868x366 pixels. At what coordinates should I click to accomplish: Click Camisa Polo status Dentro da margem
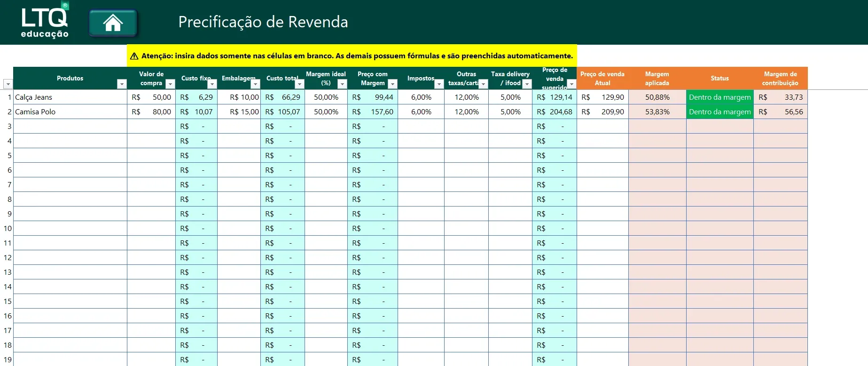(720, 112)
